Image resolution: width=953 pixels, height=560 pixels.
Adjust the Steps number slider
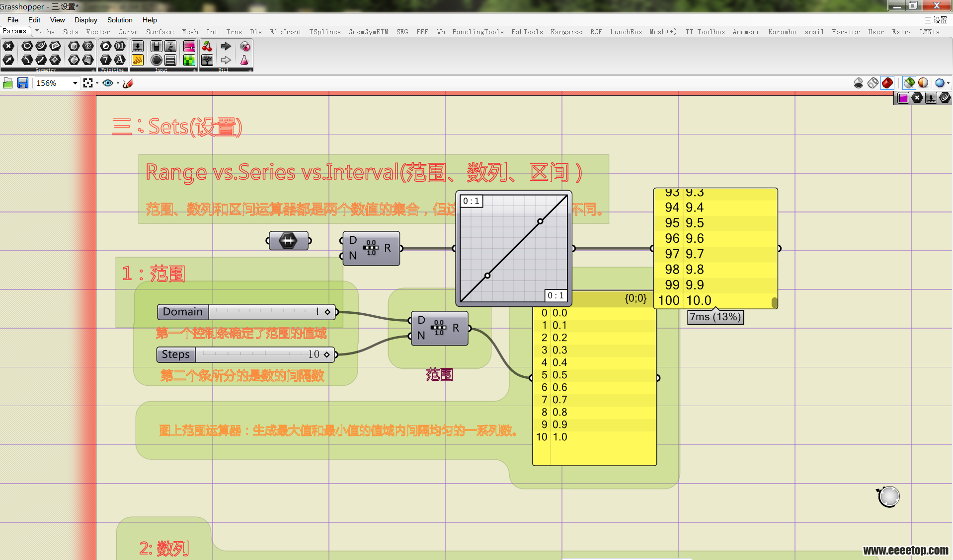coord(246,354)
